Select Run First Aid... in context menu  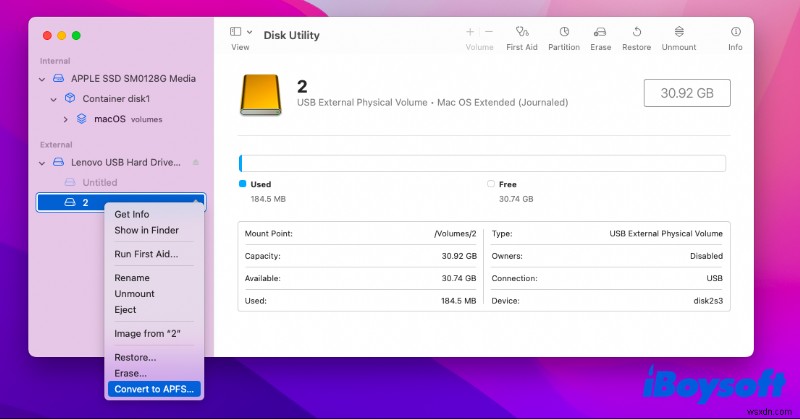point(146,254)
